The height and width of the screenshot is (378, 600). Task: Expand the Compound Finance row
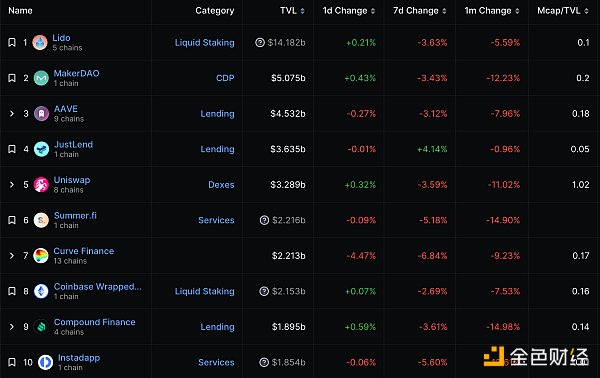pos(12,327)
